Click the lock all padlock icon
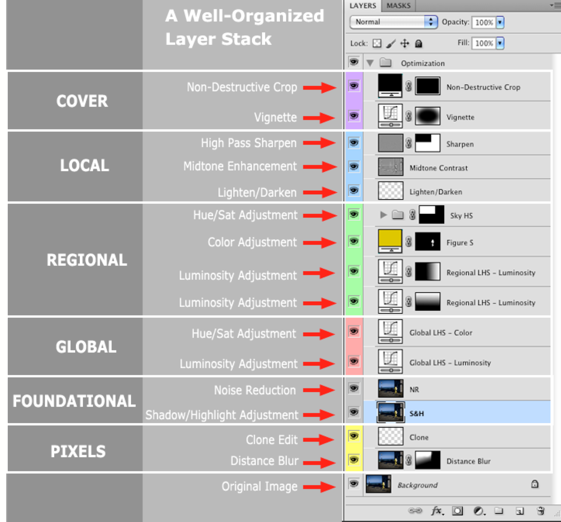The height and width of the screenshot is (522, 561). tap(418, 44)
